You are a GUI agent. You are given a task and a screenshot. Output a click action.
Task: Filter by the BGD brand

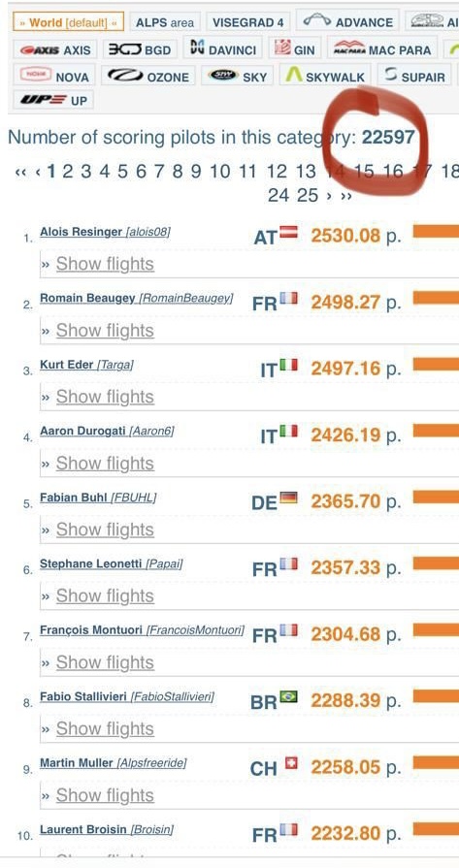[140, 48]
